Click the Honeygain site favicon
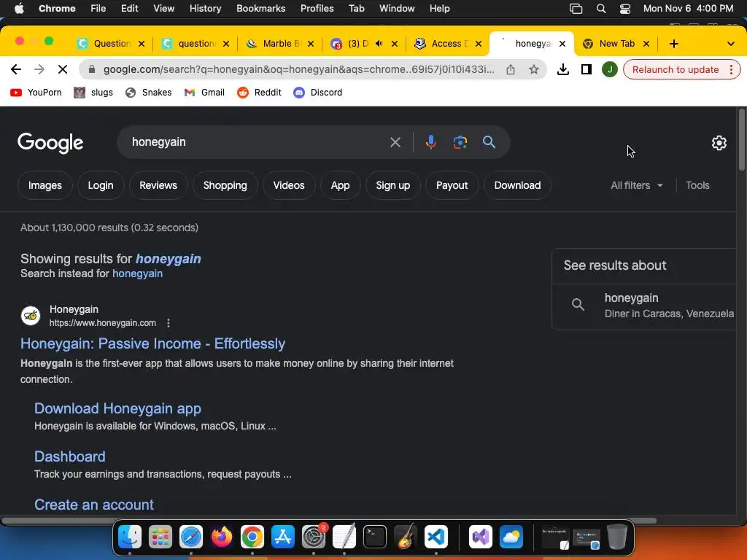 point(31,315)
